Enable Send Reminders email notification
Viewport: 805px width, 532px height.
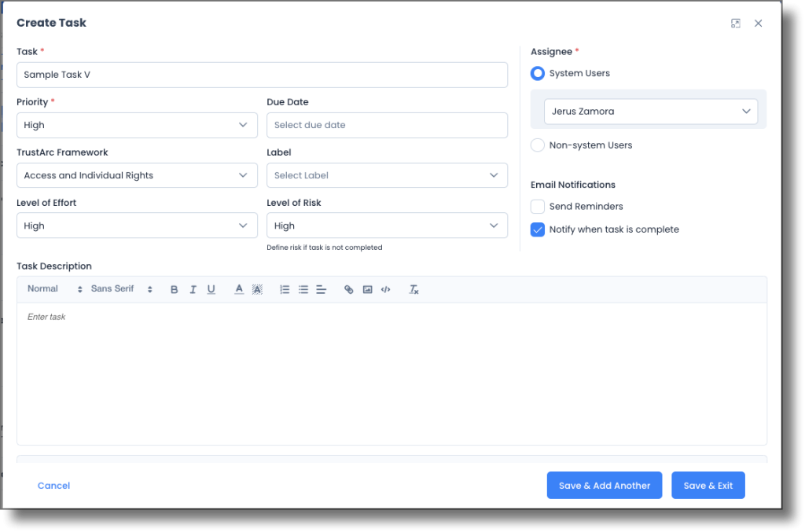[538, 206]
